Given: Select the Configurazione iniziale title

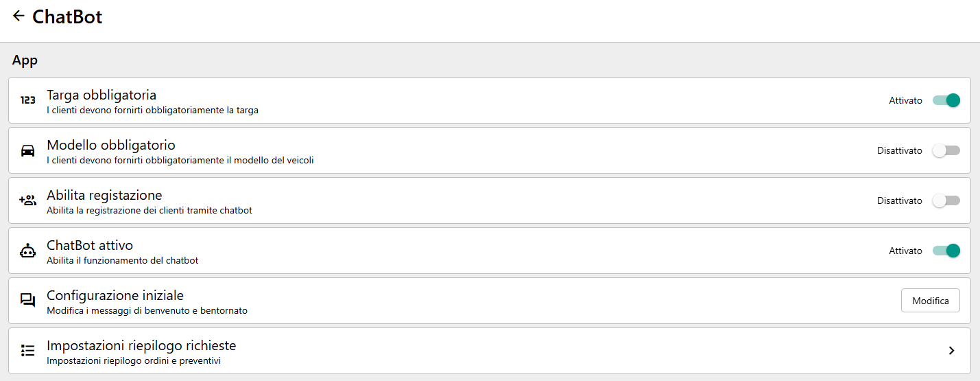Looking at the screenshot, I should [x=115, y=295].
